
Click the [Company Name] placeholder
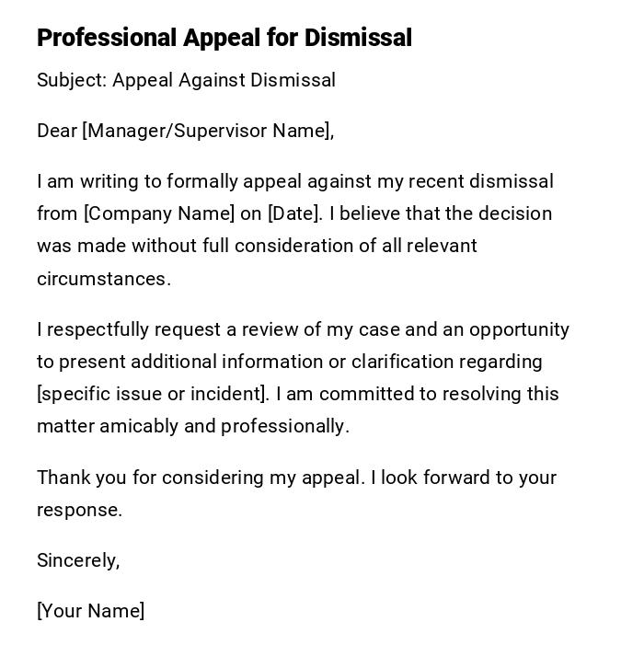[x=159, y=213]
